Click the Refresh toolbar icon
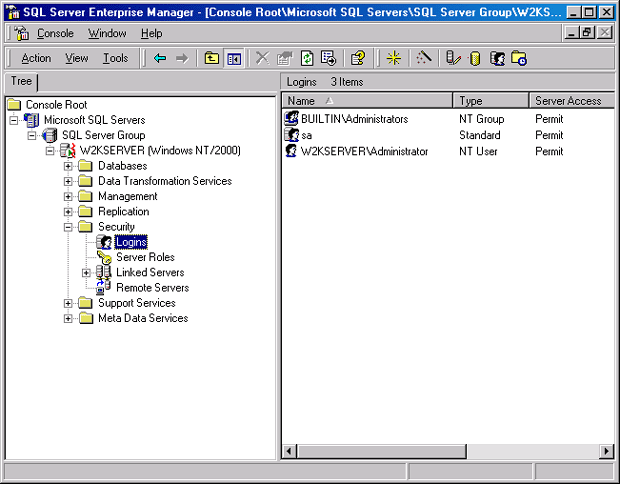620x484 pixels. (x=307, y=59)
